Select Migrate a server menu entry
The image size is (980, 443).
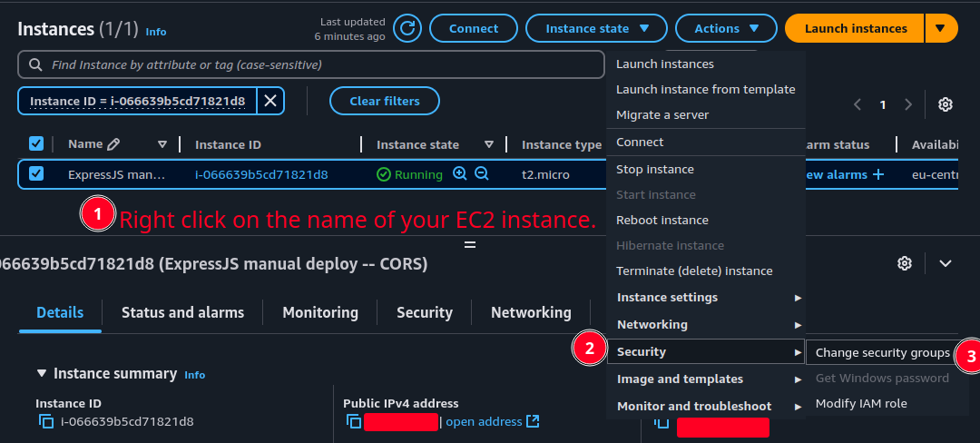[x=662, y=115]
